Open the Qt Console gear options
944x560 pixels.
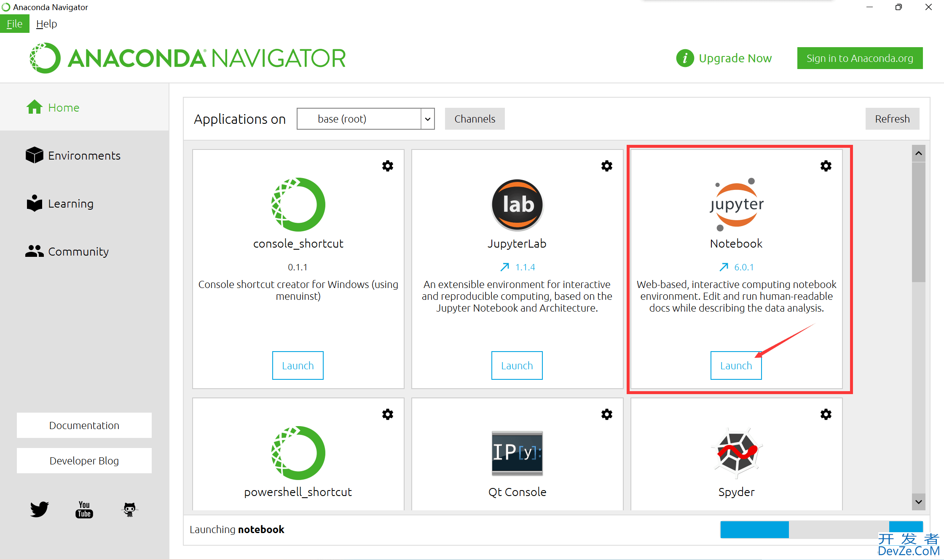(607, 414)
